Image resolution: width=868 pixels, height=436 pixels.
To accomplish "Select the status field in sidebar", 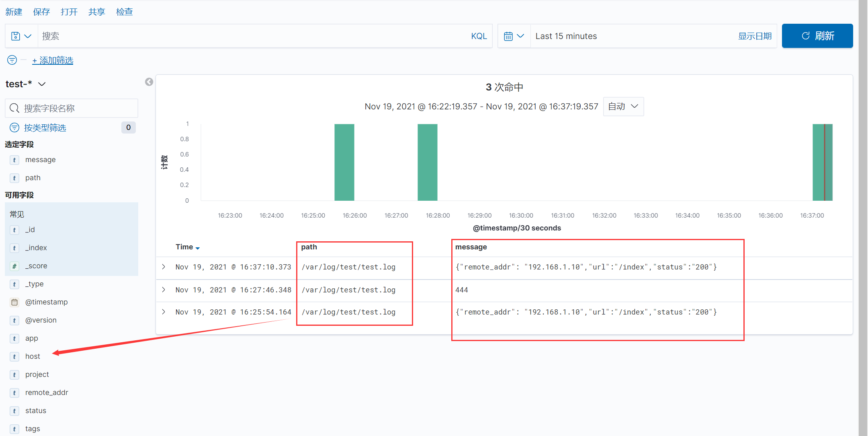I will point(36,411).
